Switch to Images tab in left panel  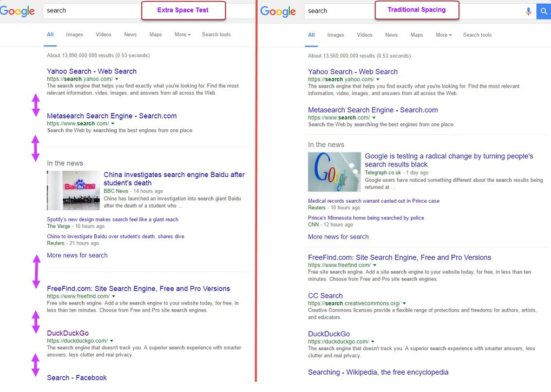pos(75,35)
